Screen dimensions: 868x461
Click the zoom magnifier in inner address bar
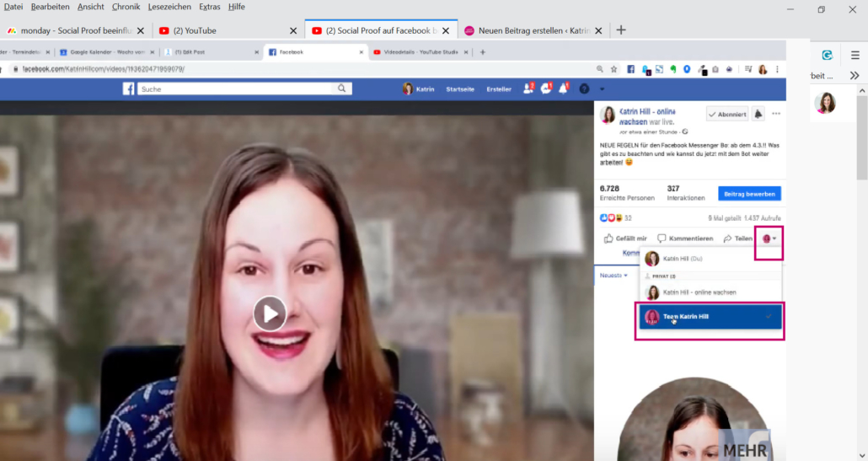tap(600, 69)
